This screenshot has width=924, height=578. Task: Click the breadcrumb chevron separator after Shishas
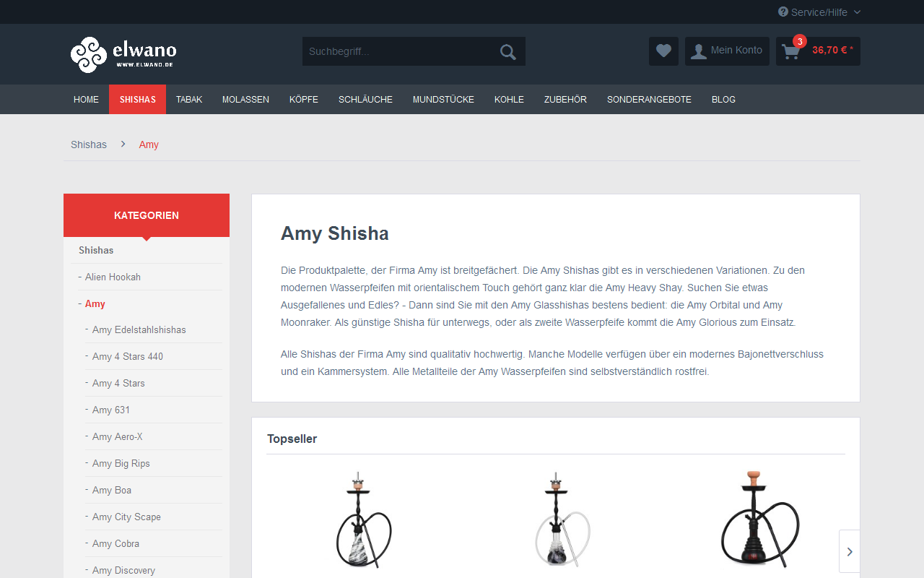(123, 144)
